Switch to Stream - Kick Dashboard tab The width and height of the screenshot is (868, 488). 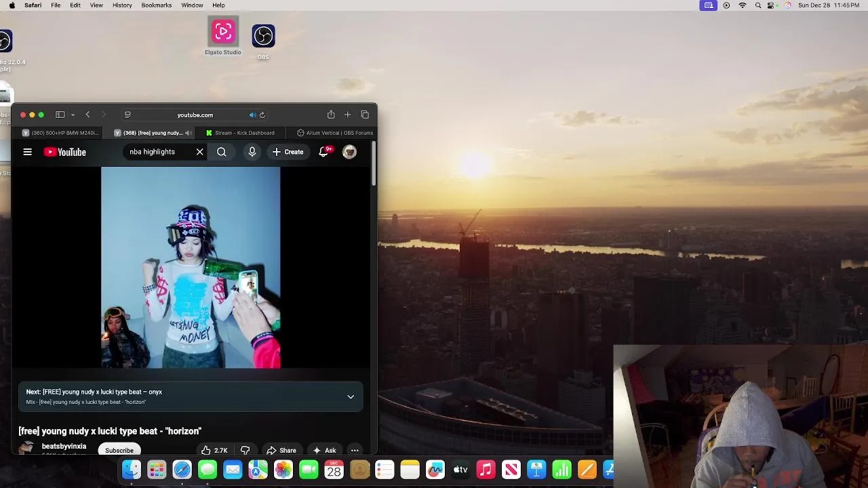tap(241, 133)
